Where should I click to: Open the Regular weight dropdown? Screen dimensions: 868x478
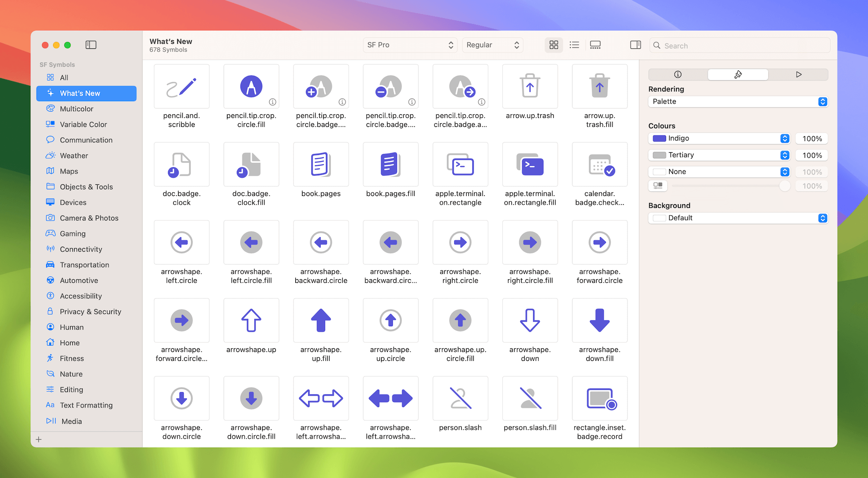tap(492, 45)
